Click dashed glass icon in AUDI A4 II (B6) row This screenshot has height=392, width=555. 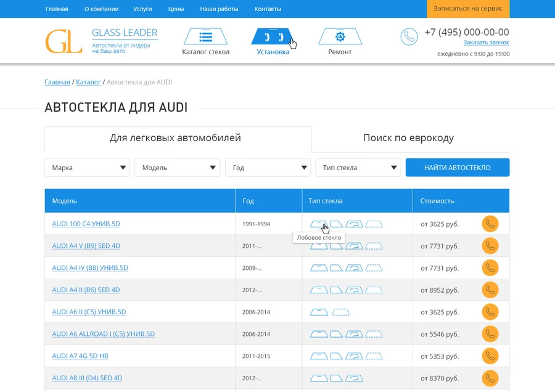374,290
